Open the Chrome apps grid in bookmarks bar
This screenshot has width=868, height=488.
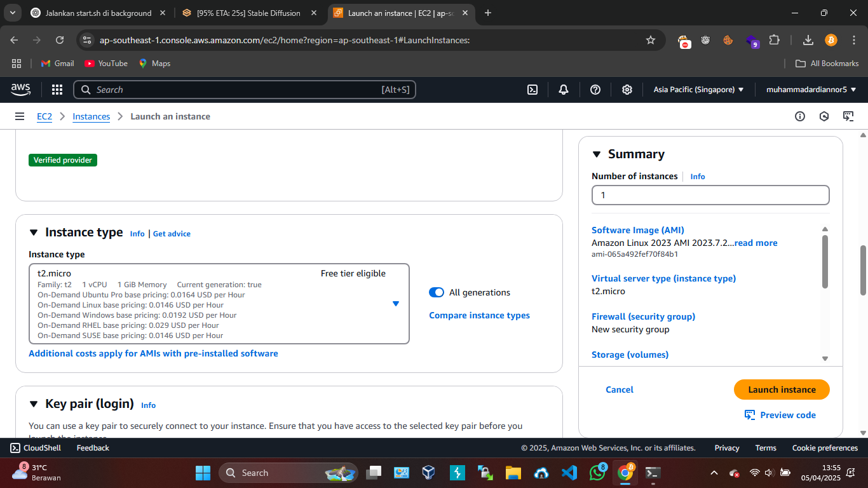pyautogui.click(x=17, y=64)
